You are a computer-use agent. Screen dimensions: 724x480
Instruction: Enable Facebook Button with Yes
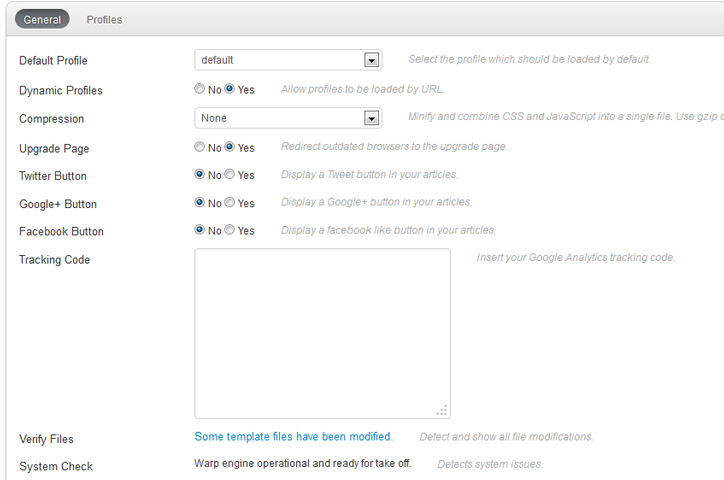[x=230, y=230]
